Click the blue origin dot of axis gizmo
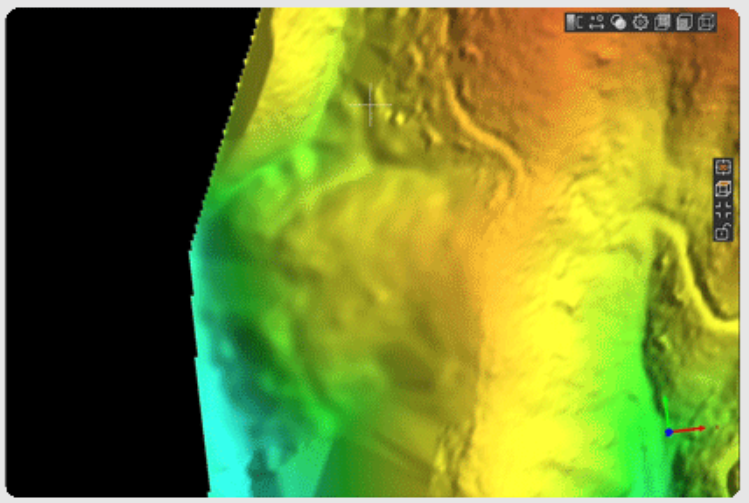The height and width of the screenshot is (503, 749). click(669, 432)
